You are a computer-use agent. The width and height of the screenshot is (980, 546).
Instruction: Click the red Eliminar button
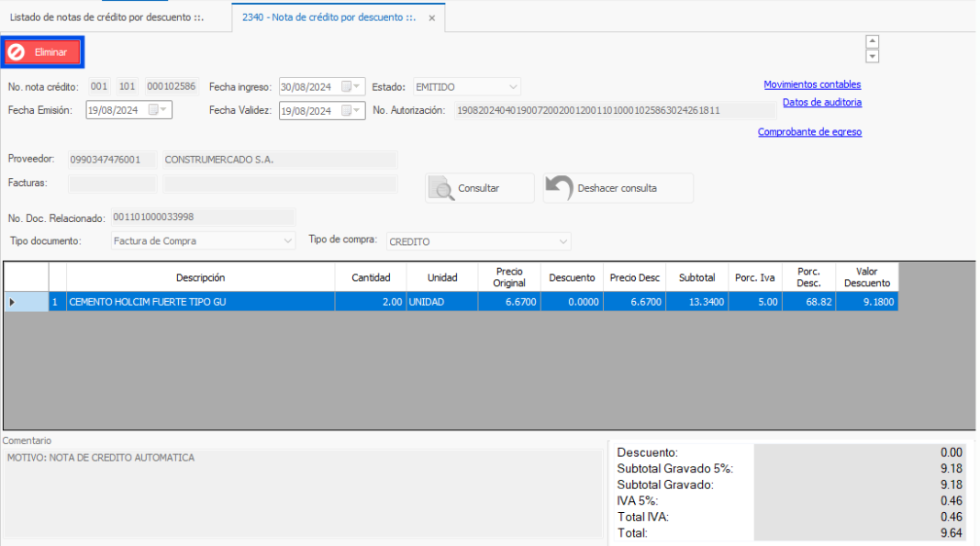[x=42, y=52]
